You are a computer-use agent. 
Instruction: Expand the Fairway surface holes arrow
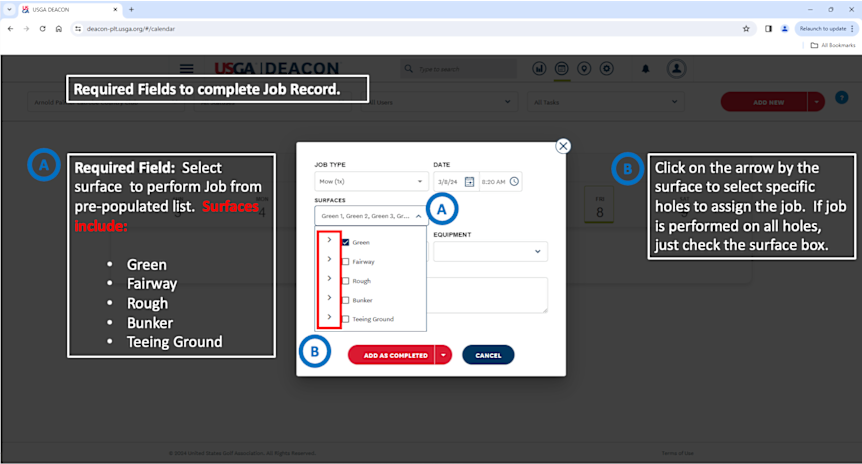pyautogui.click(x=329, y=259)
